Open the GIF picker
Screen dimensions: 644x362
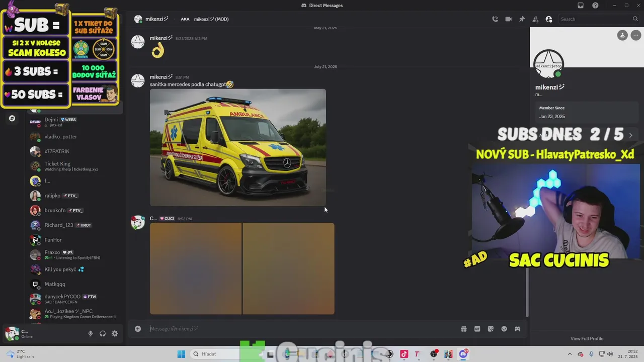[x=477, y=329]
